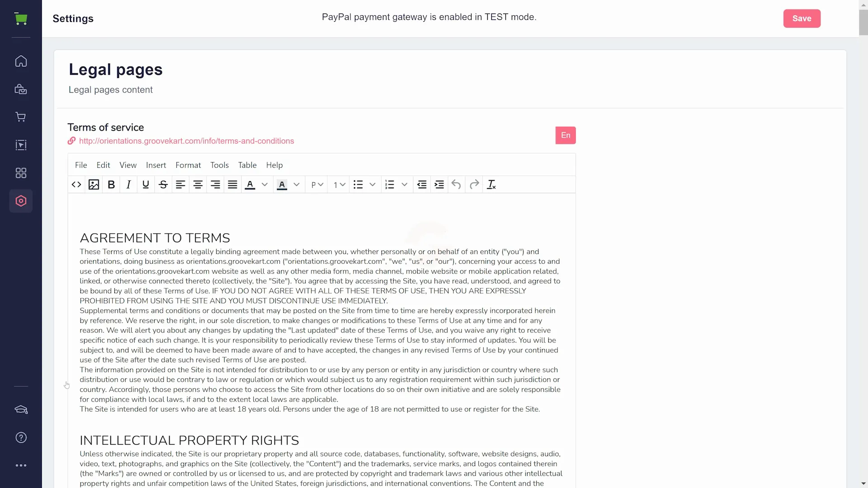Expand the numbered list style dropdown
Image resolution: width=868 pixels, height=488 pixels.
click(405, 184)
